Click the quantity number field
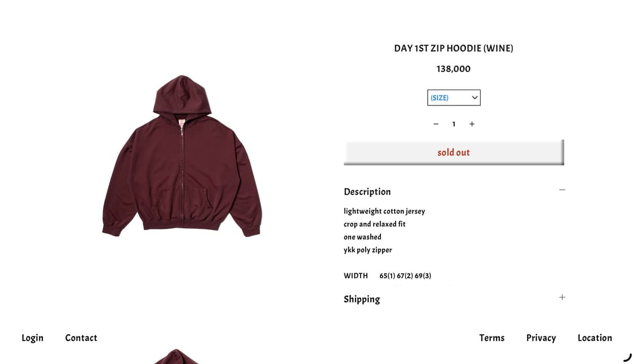This screenshot has height=364, width=634. 454,124
